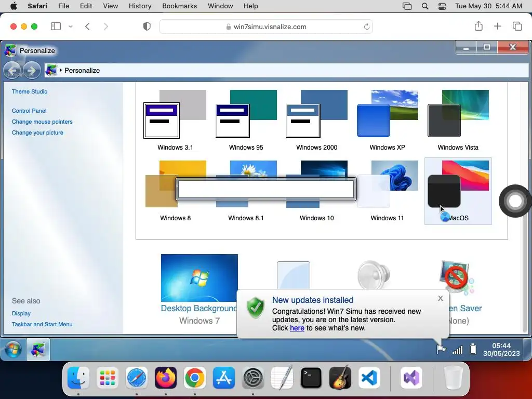Show Safari tab overview

pos(517,26)
